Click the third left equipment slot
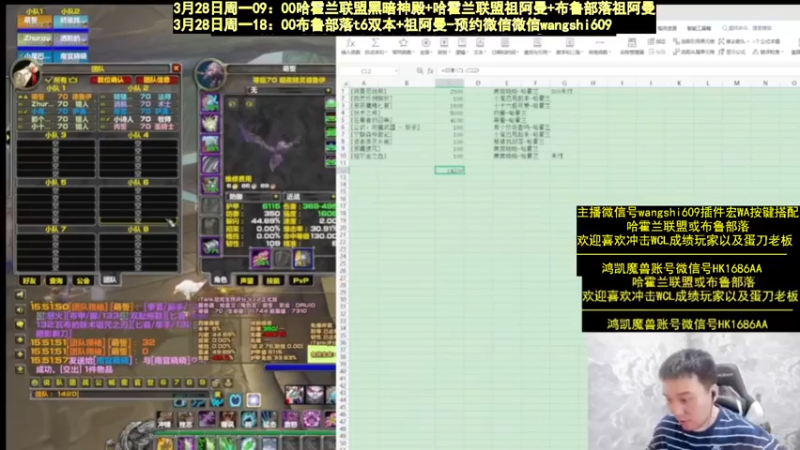800x450 pixels. 210,144
